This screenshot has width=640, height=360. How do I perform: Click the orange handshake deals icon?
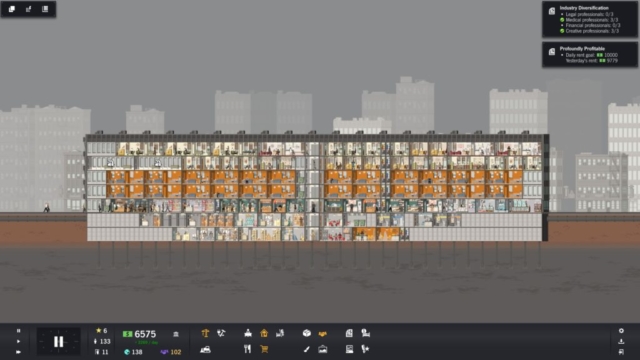coord(322,334)
